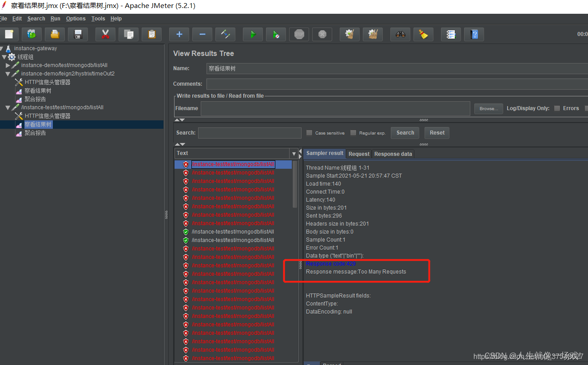
Task: Collapse the instance-demo/feign2/hystrix/timeOut2 node
Action: point(8,74)
